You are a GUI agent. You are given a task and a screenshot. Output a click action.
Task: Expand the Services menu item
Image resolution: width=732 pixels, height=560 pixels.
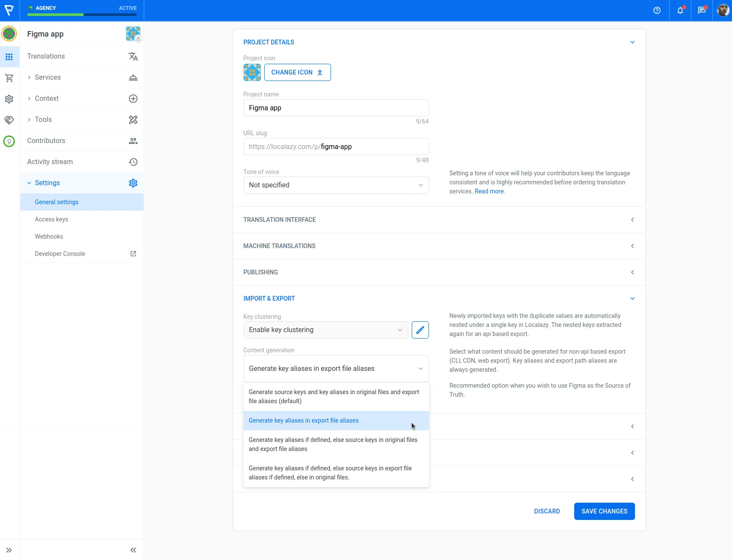click(x=48, y=78)
